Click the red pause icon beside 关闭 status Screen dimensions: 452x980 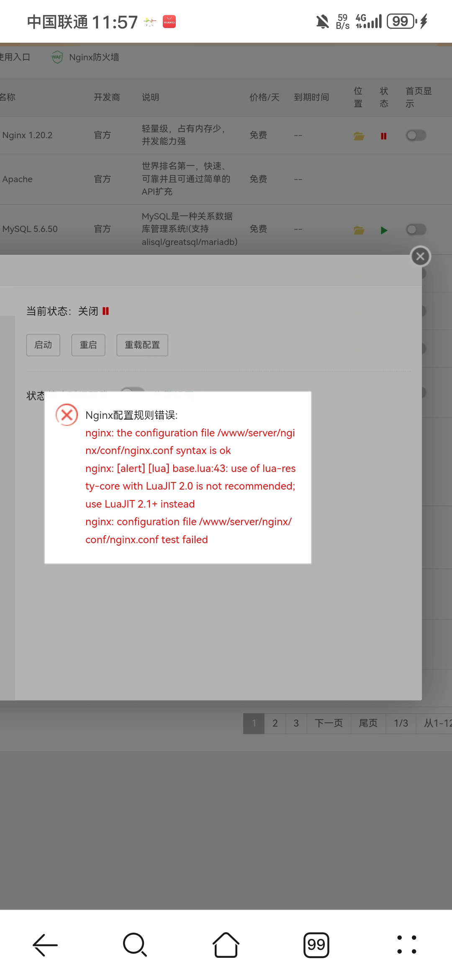tap(105, 311)
